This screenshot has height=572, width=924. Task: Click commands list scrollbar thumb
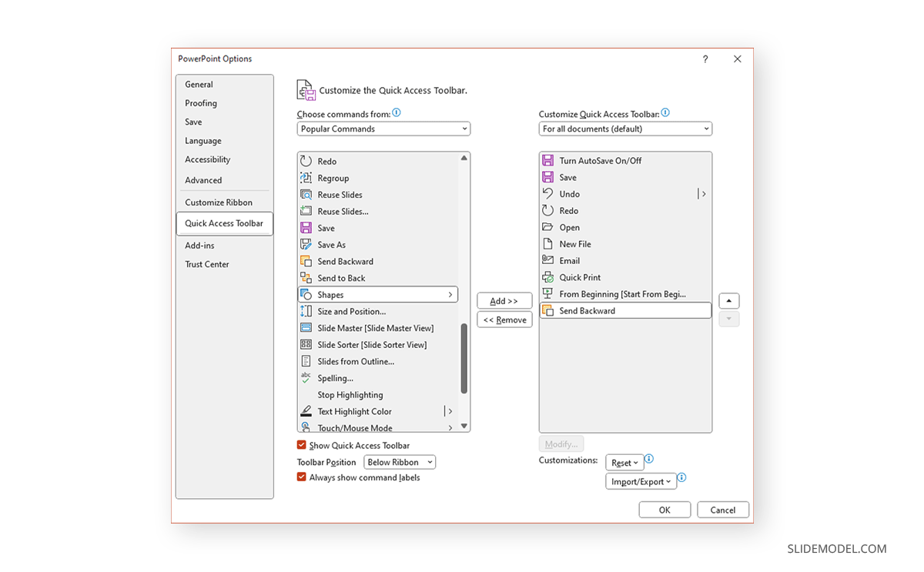tap(464, 359)
